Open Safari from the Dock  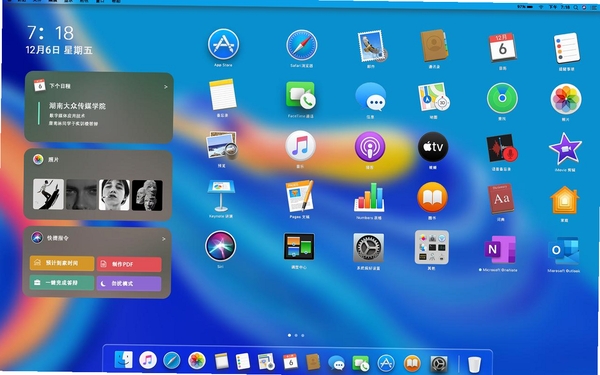[x=172, y=360]
